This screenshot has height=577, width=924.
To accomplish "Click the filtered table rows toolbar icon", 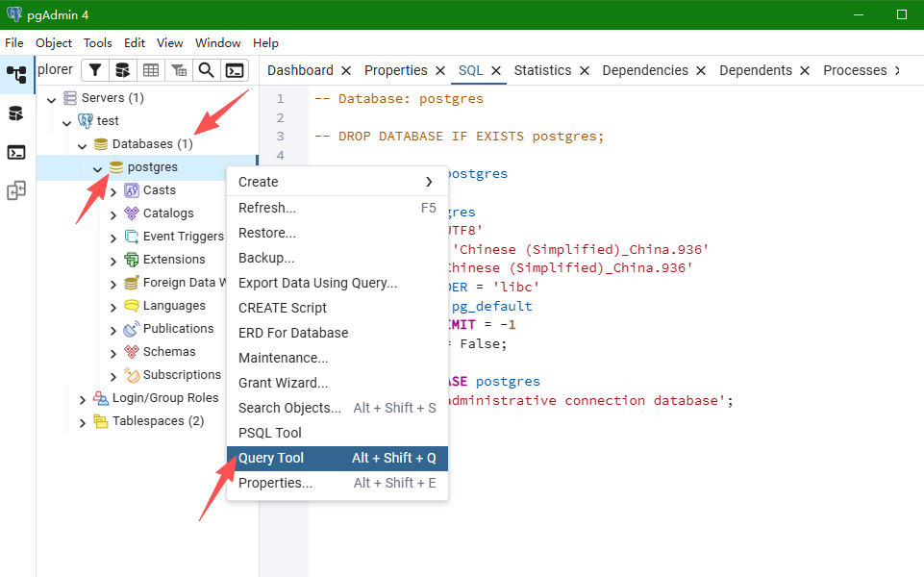I will pyautogui.click(x=179, y=71).
